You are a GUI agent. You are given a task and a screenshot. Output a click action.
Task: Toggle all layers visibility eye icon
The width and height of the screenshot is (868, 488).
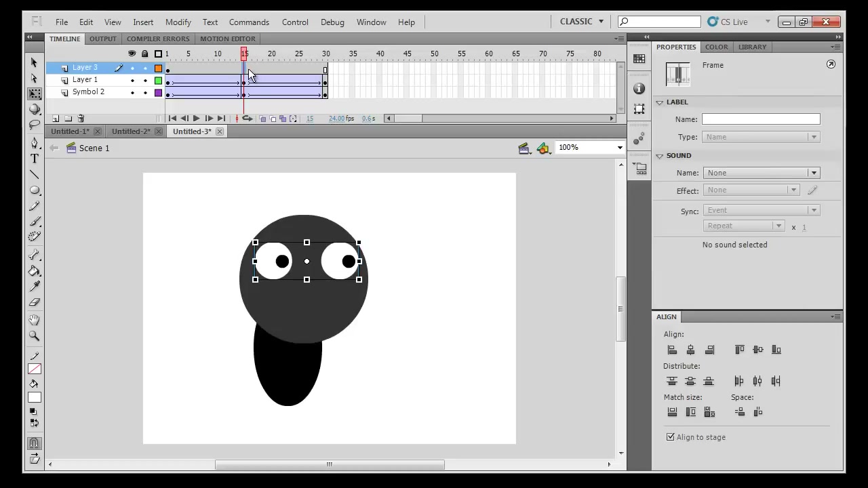coord(132,54)
